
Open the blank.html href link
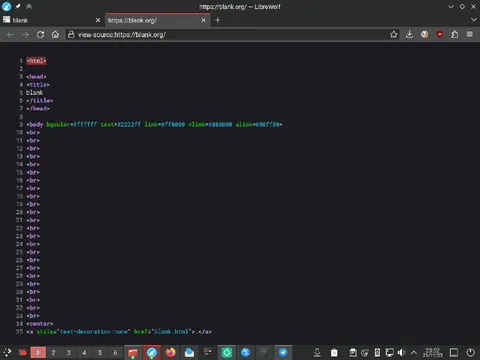pos(171,332)
